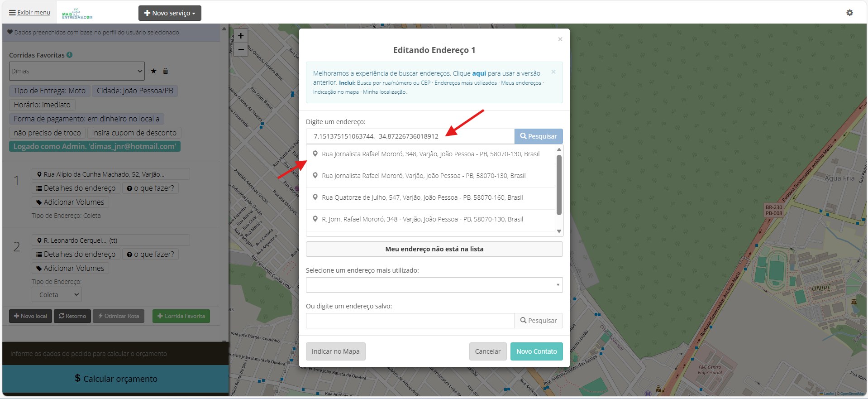
Task: Click Pesquisar for saved address
Action: [539, 321]
